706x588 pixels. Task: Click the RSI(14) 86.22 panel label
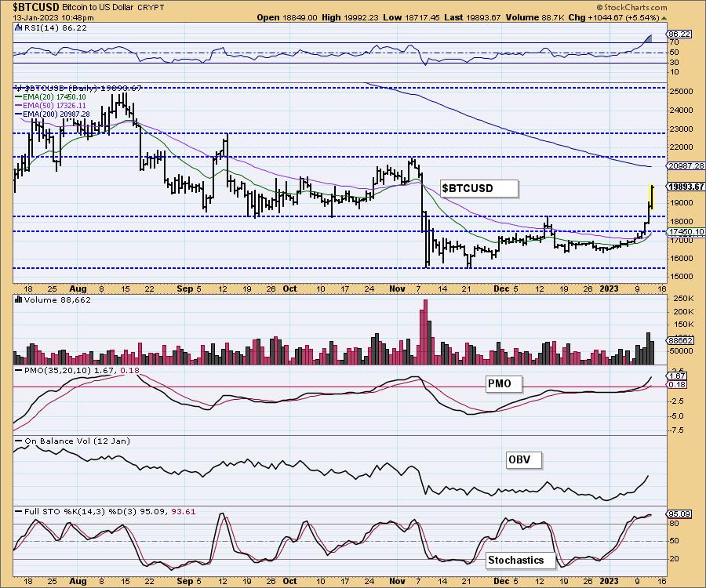[55, 28]
